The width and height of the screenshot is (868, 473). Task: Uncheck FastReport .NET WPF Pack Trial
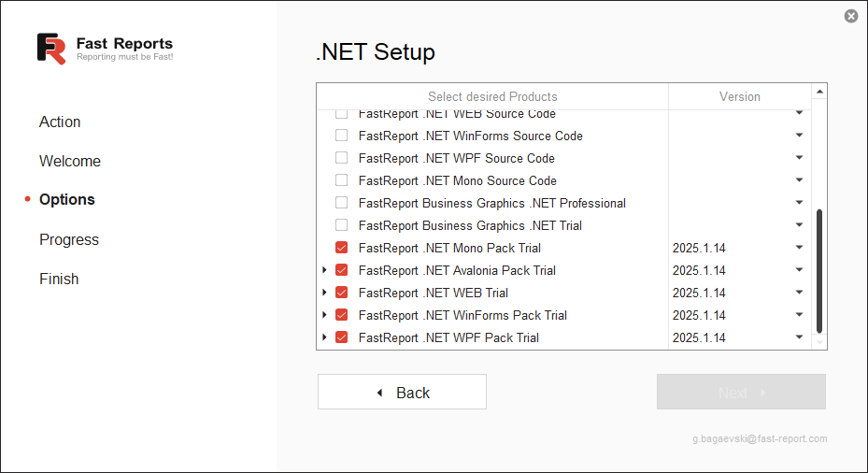(342, 337)
